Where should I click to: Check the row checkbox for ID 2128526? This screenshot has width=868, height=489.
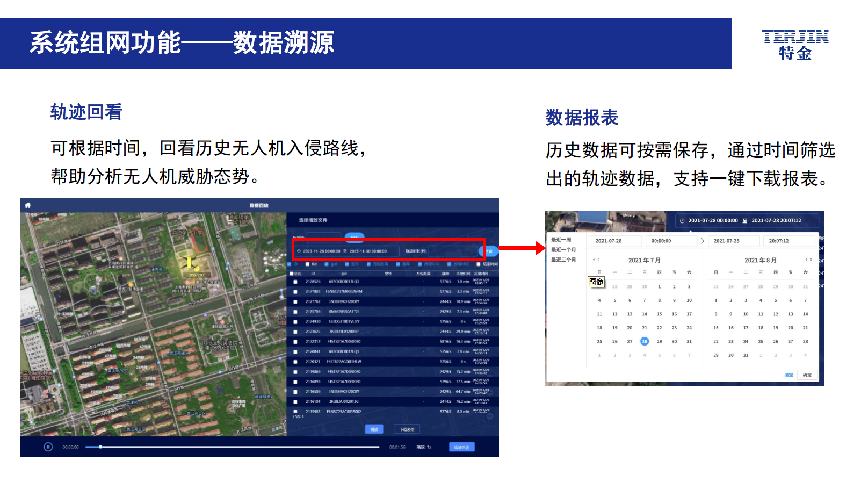(x=295, y=282)
